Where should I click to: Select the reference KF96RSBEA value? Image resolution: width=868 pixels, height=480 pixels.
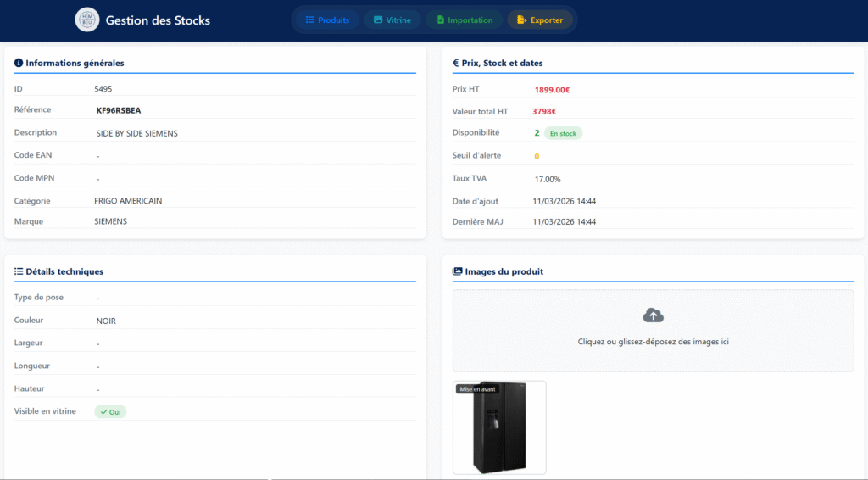(119, 110)
